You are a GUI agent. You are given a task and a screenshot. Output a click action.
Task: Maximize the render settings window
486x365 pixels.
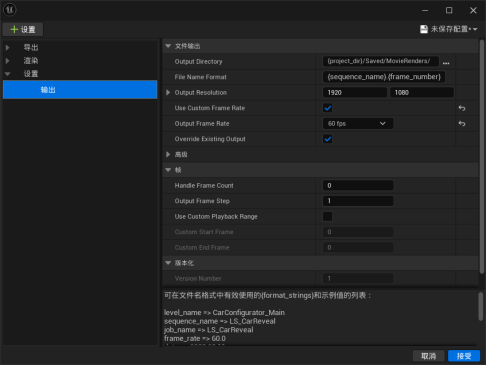pyautogui.click(x=449, y=10)
